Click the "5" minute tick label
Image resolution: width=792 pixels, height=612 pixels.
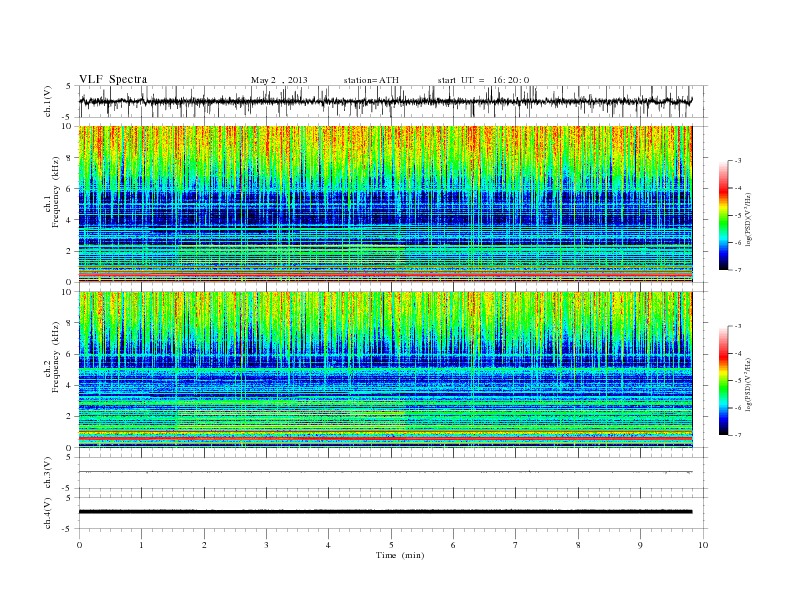pos(391,545)
